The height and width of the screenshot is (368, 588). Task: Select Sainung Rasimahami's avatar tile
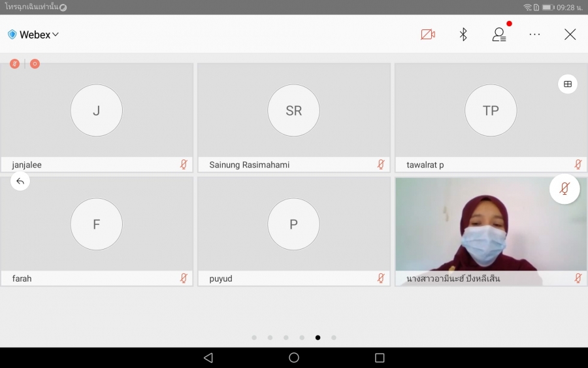293,111
